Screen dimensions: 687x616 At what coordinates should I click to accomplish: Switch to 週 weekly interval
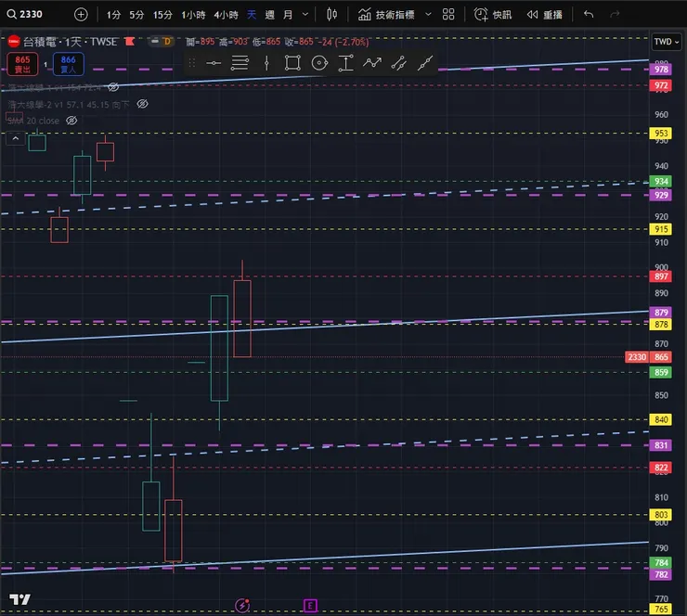coord(270,15)
